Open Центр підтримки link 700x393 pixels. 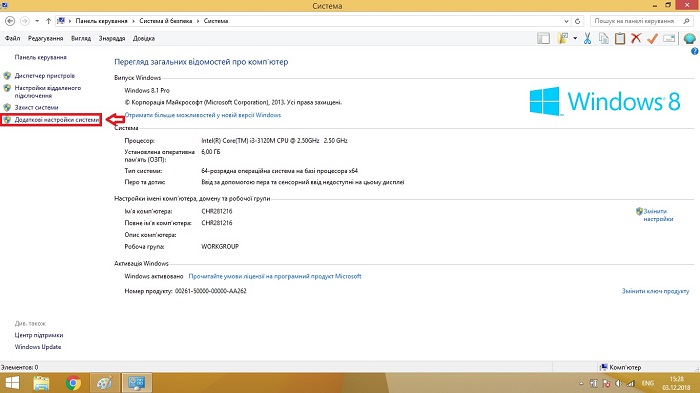39,335
